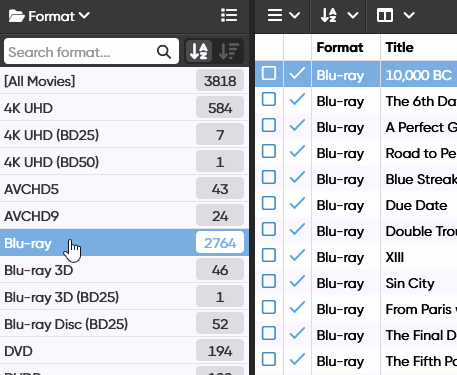The width and height of the screenshot is (457, 375).
Task: Click the magnifier search icon
Action: [164, 52]
